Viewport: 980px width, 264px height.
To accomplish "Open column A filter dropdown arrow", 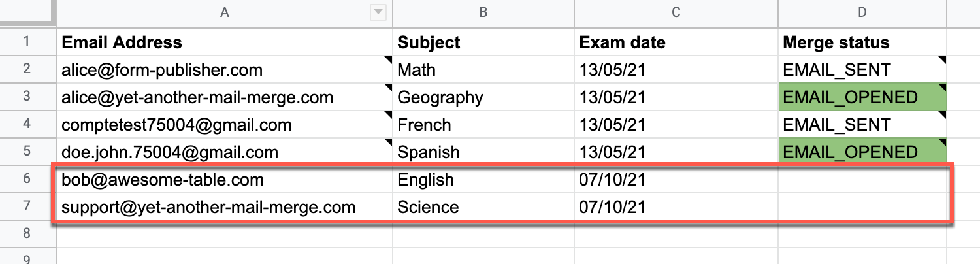I will coord(377,12).
